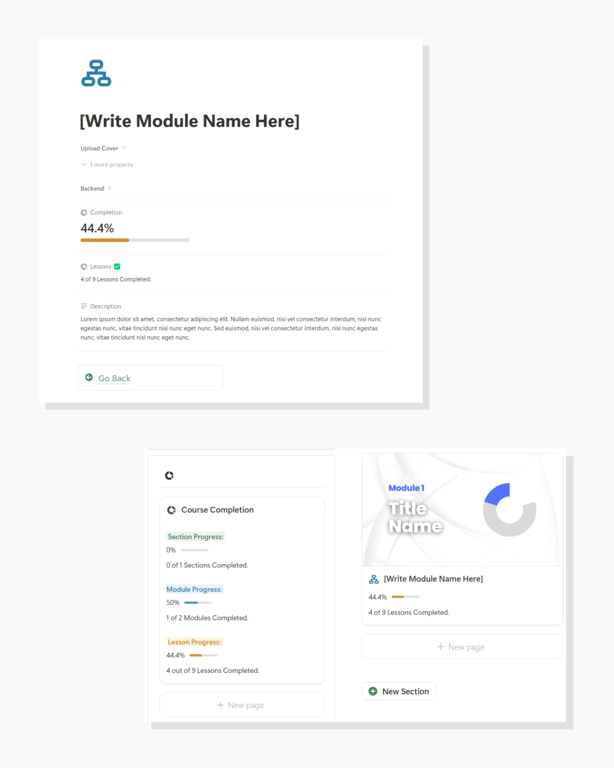
Task: Click the blue donut chart on module cover
Action: [509, 510]
